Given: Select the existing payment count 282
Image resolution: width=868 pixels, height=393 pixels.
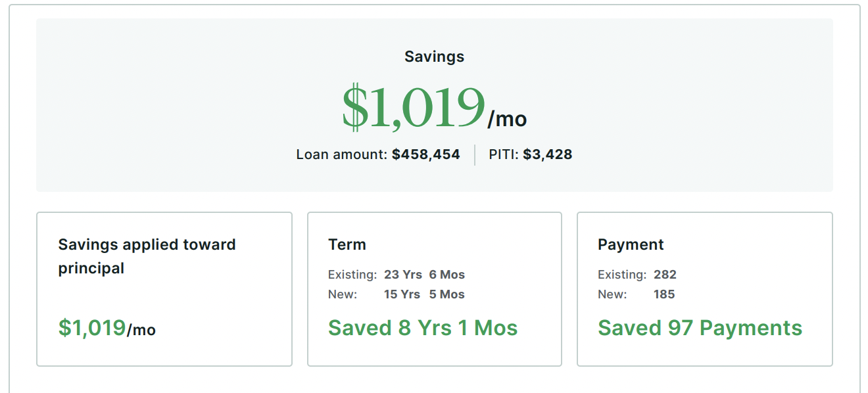Looking at the screenshot, I should [665, 275].
